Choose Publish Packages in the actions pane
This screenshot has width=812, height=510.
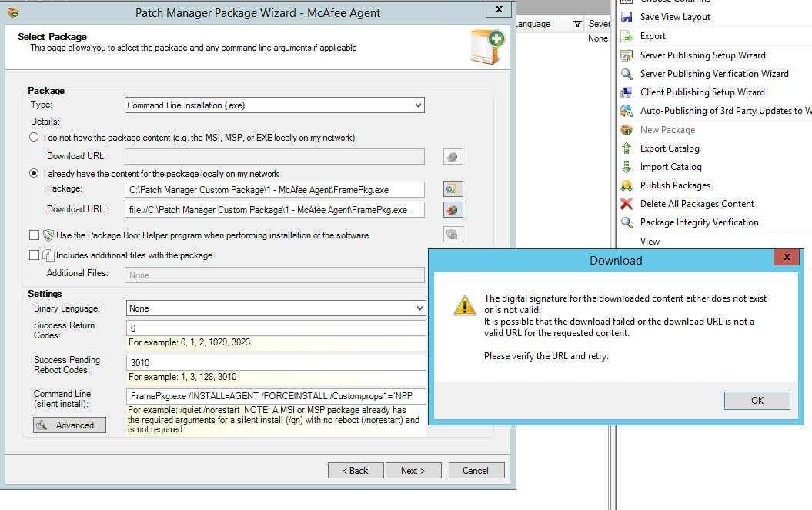pos(675,185)
